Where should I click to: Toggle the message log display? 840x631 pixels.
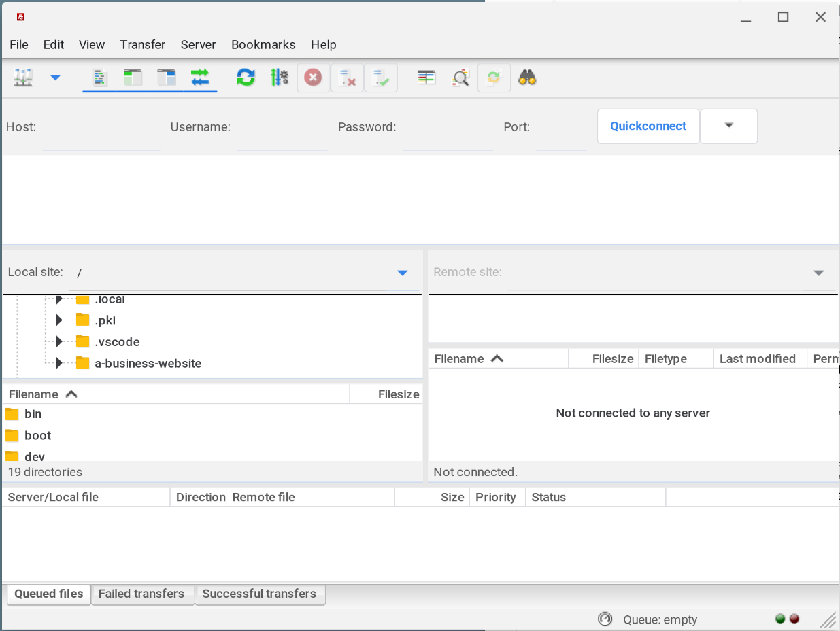[99, 78]
